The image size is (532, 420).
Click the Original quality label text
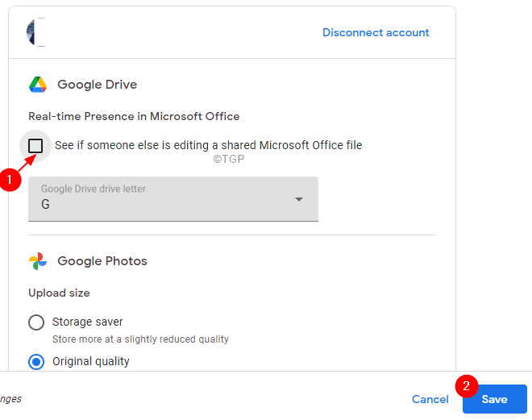(91, 361)
